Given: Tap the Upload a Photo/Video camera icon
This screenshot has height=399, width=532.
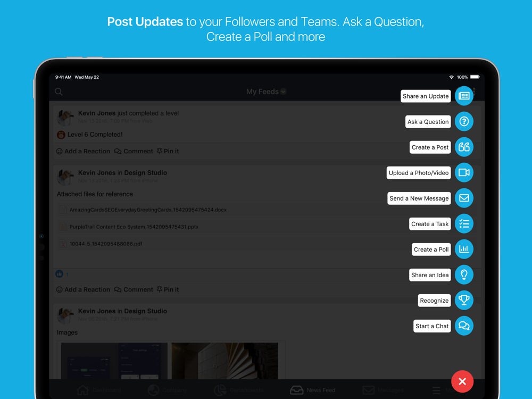Looking at the screenshot, I should point(464,172).
